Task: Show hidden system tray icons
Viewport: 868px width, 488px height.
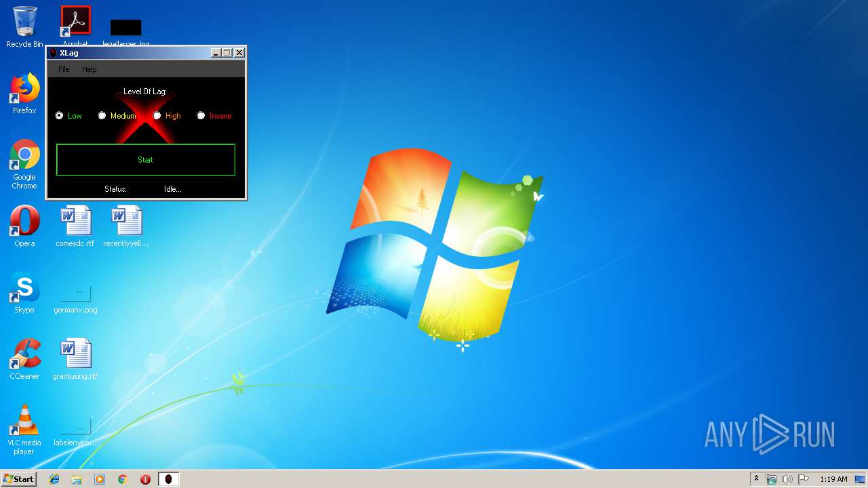Action: pyautogui.click(x=756, y=479)
